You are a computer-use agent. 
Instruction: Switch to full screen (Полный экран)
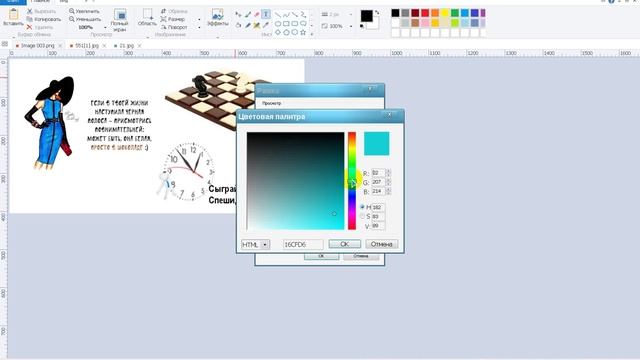[120, 20]
